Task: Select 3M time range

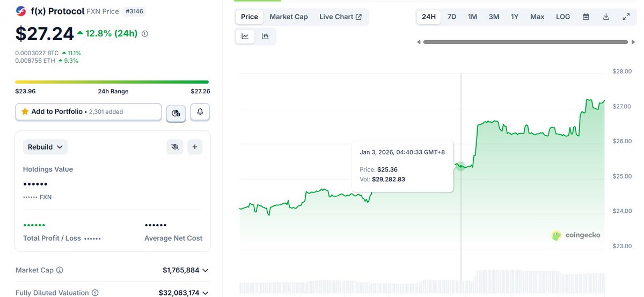Action: click(494, 17)
